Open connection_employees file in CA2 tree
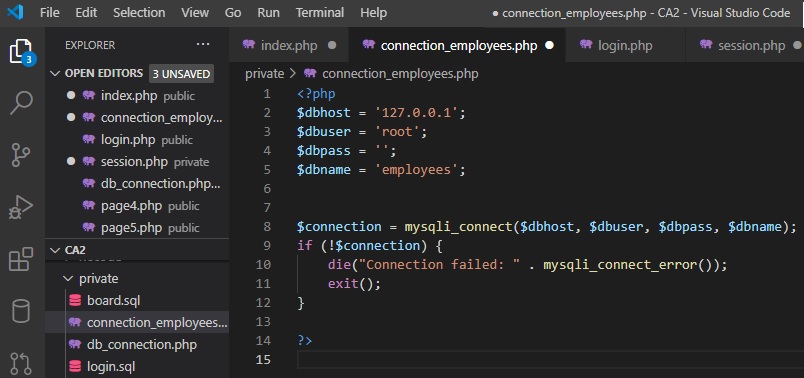Screen dimensions: 804x378 pyautogui.click(x=137, y=322)
